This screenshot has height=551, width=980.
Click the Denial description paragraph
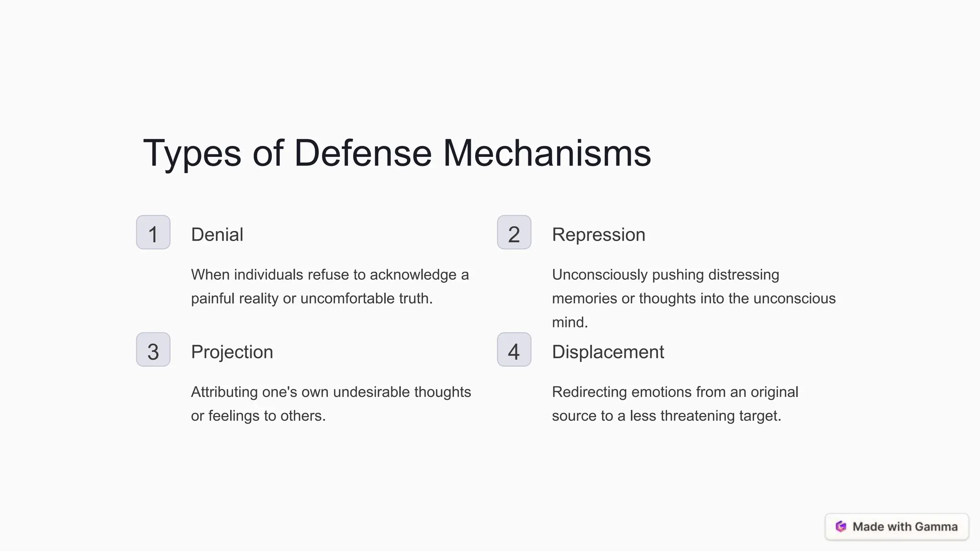(330, 287)
